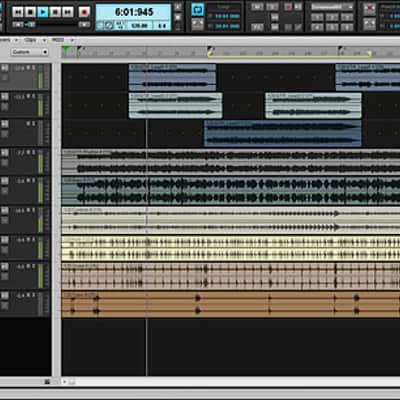Stop playback with the Stop button
400x400 pixels.
click(x=30, y=12)
